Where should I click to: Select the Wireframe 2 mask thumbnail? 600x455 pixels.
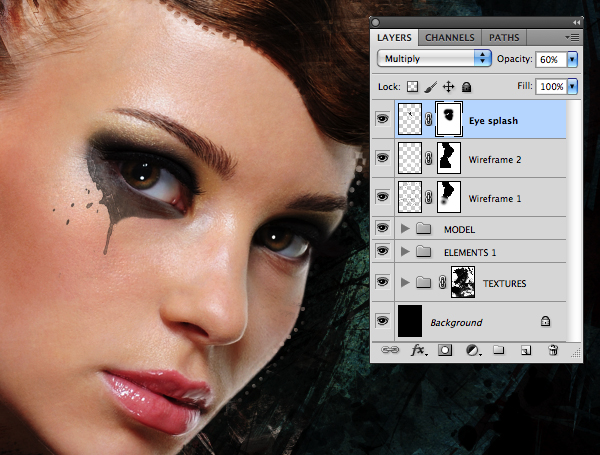tap(449, 158)
